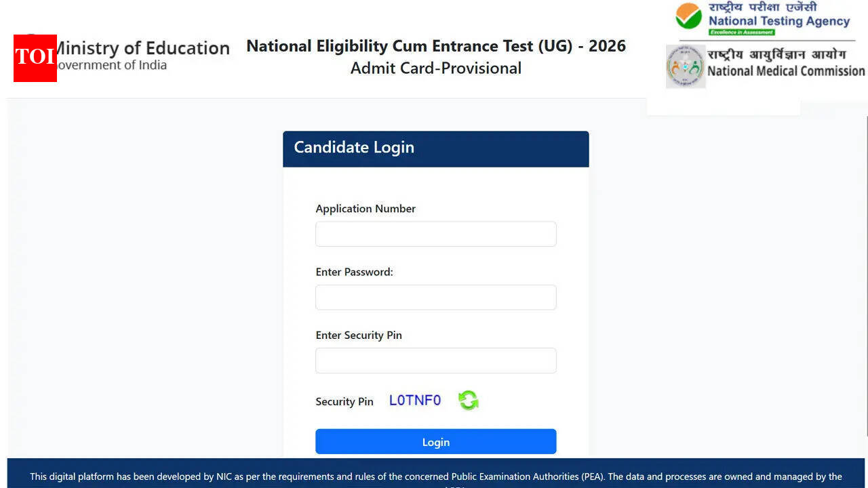Click the National Medical Commission English name
This screenshot has height=488, width=868.
point(785,71)
